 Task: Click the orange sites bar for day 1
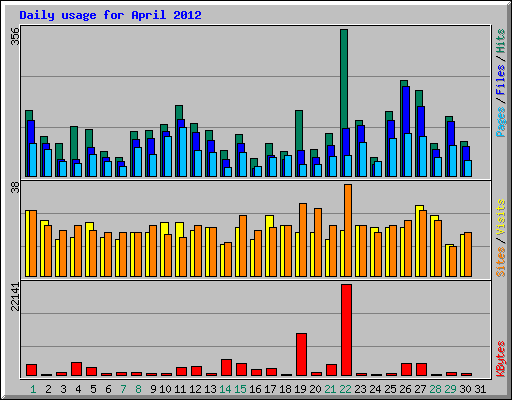point(33,243)
